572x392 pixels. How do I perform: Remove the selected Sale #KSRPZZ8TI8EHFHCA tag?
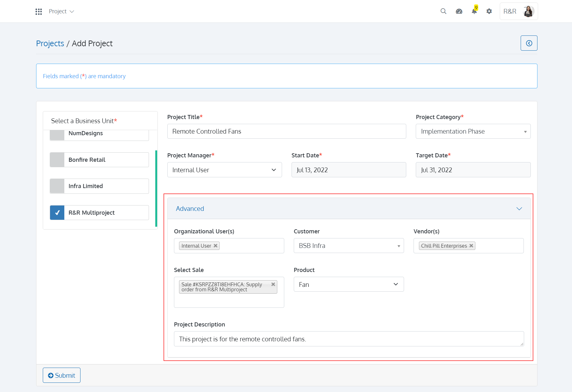273,284
